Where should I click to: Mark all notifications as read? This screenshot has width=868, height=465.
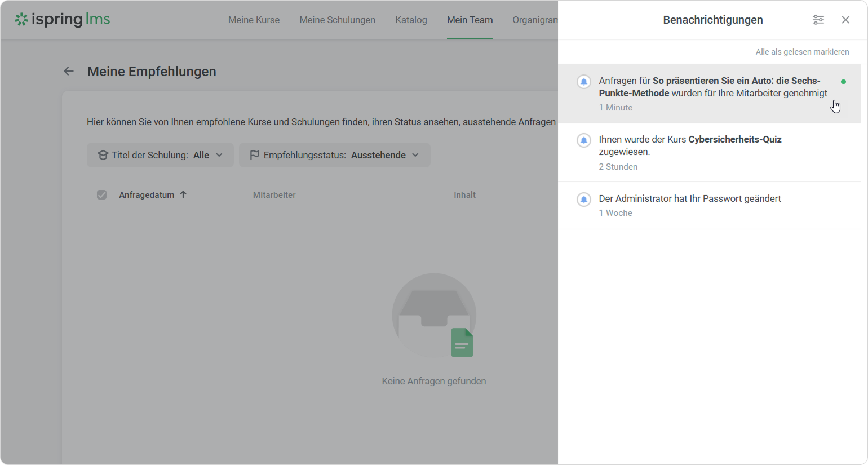802,52
